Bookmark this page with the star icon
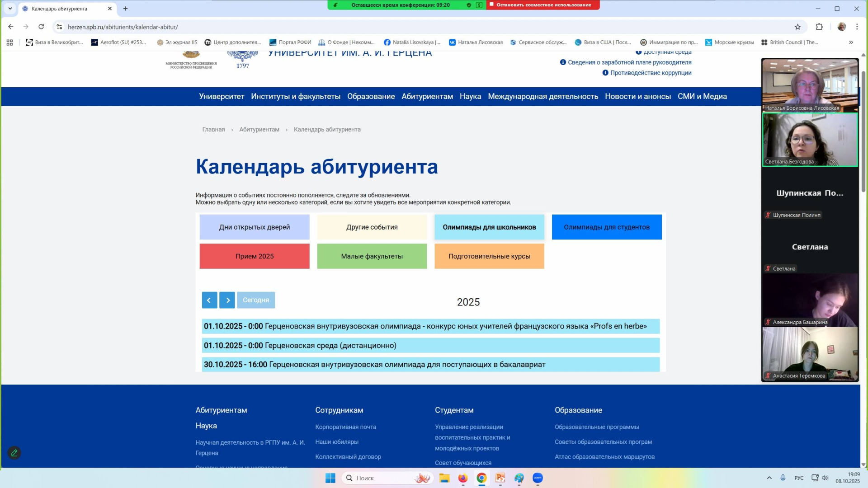This screenshot has width=868, height=488. (797, 27)
